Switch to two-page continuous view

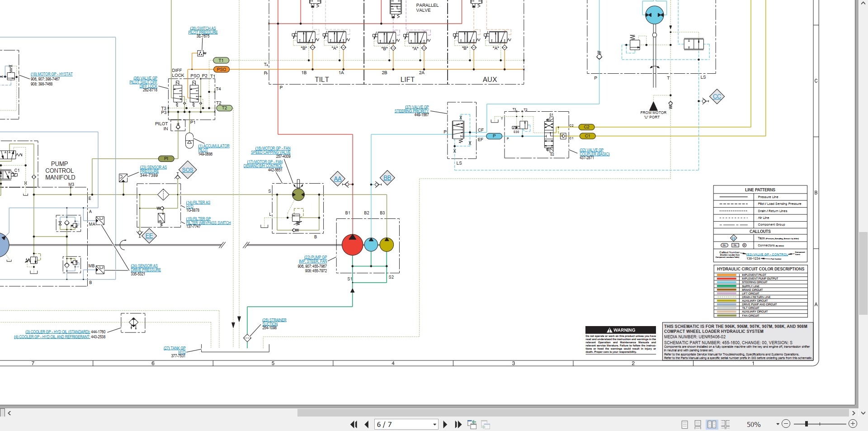(726, 424)
